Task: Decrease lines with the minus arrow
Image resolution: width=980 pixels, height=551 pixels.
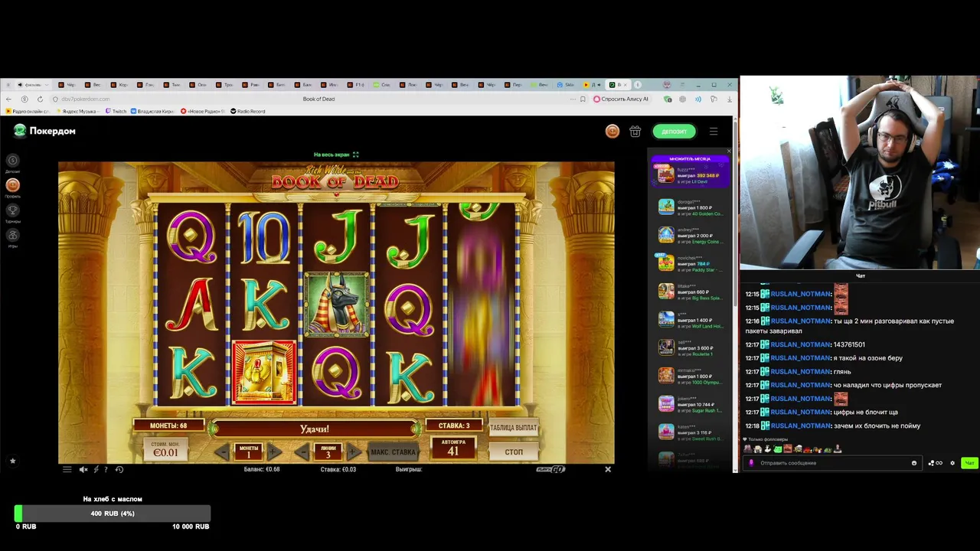Action: pos(302,452)
